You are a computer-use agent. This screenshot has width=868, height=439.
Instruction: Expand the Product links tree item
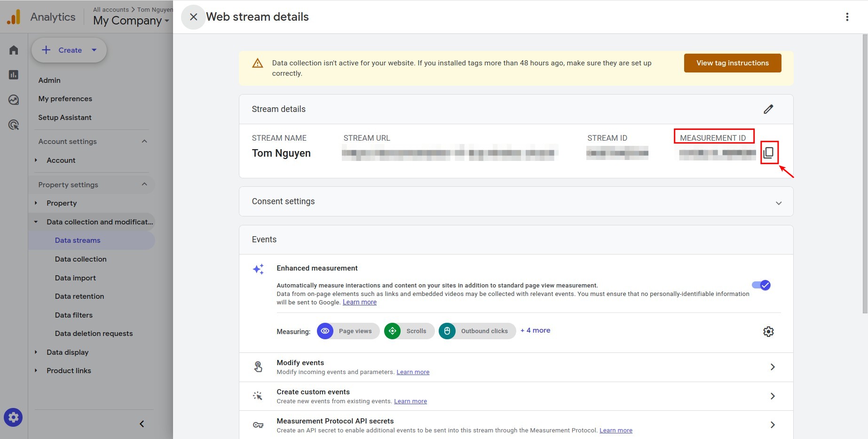pyautogui.click(x=36, y=371)
